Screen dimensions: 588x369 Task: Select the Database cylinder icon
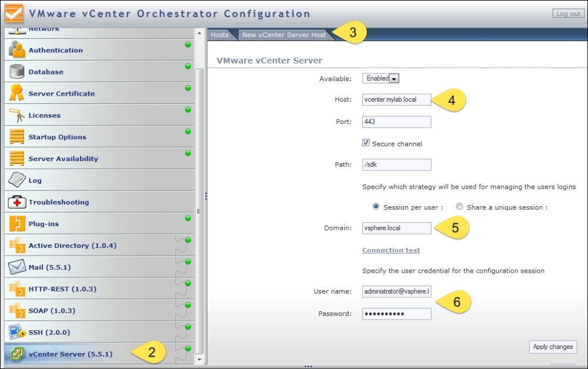click(16, 72)
